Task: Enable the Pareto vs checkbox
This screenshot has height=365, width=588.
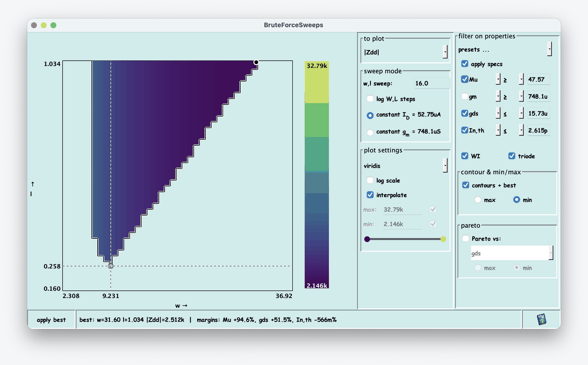Action: (x=465, y=238)
